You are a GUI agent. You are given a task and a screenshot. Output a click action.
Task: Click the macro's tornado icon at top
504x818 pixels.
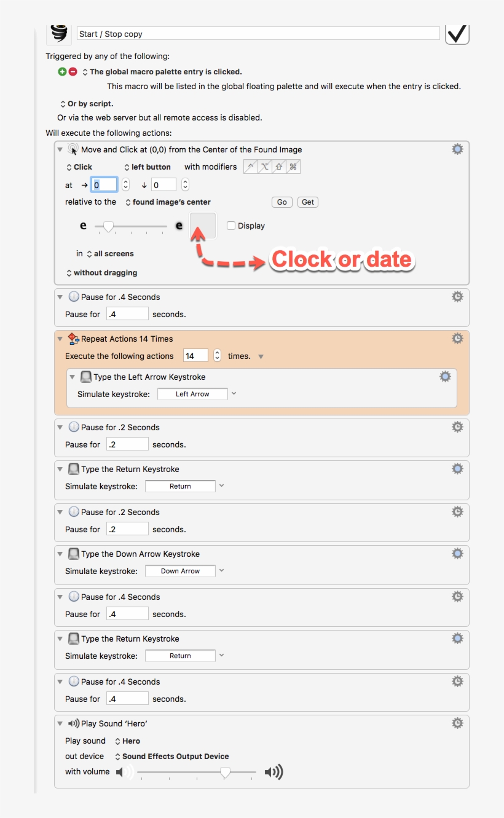(59, 33)
